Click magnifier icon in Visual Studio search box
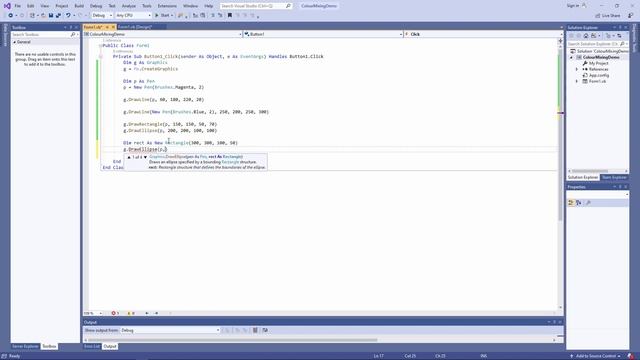640x360 pixels. tap(288, 6)
